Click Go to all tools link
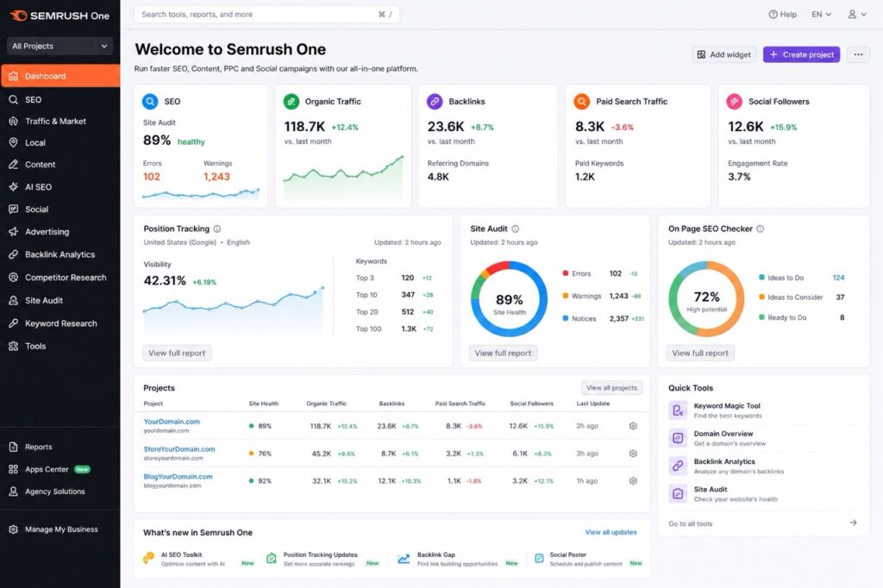 [x=691, y=524]
